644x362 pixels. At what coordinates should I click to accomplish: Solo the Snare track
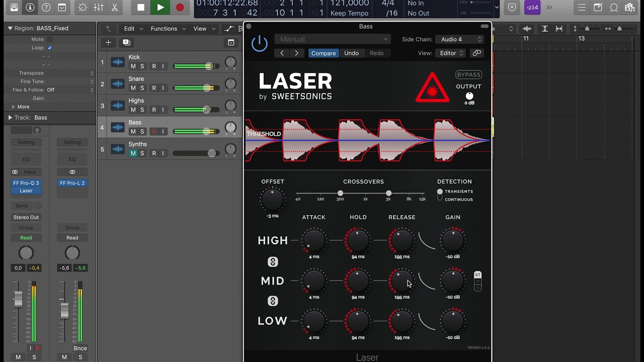point(142,88)
